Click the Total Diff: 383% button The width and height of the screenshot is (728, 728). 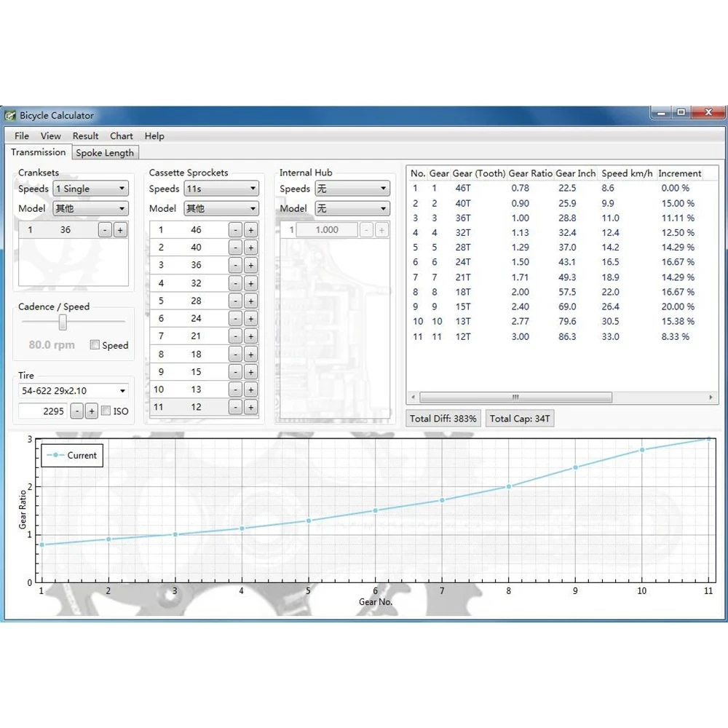[443, 419]
